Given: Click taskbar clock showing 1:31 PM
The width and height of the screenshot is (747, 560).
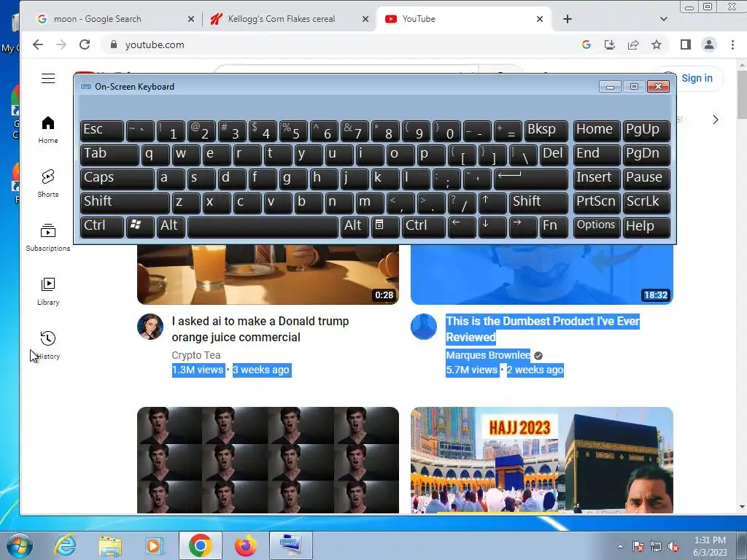Looking at the screenshot, I should pyautogui.click(x=710, y=546).
